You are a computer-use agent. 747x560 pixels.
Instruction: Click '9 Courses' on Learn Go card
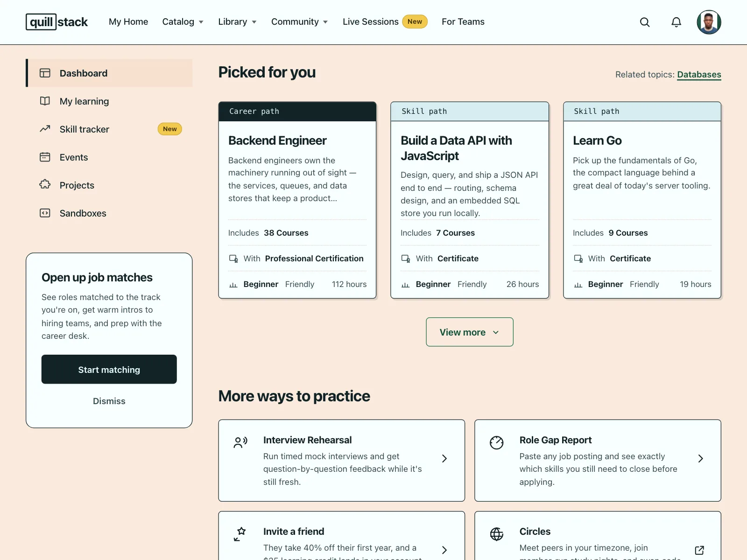coord(628,233)
